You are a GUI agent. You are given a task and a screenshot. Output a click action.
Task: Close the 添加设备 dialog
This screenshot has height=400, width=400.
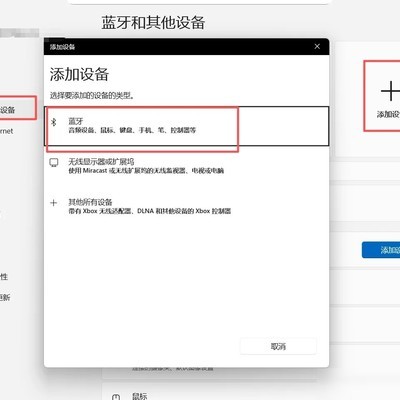click(x=317, y=47)
